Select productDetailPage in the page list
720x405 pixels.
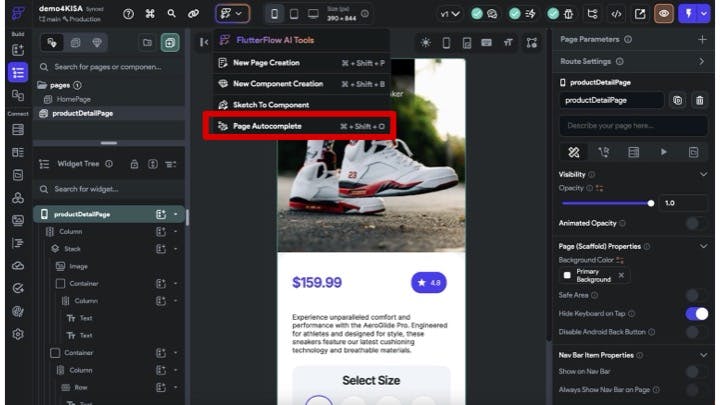pos(109,113)
